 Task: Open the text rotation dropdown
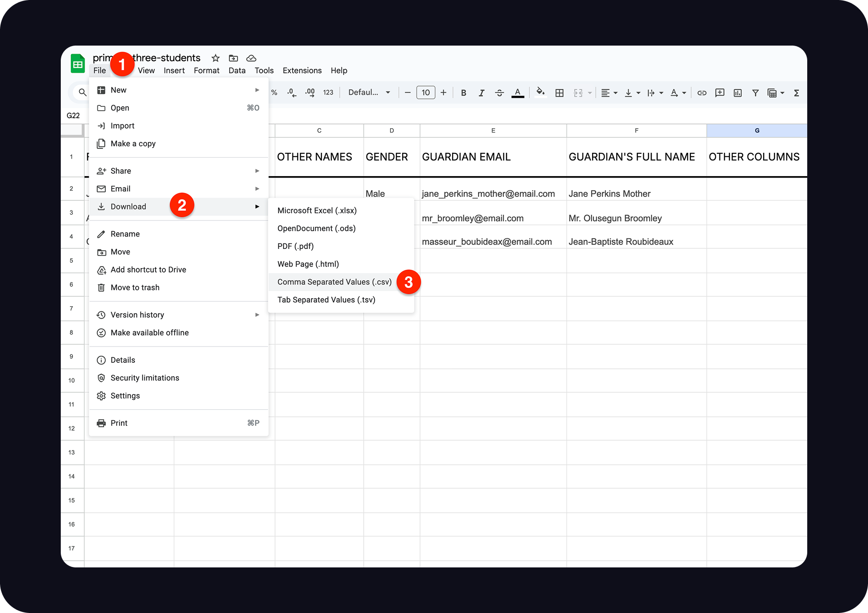click(x=678, y=93)
